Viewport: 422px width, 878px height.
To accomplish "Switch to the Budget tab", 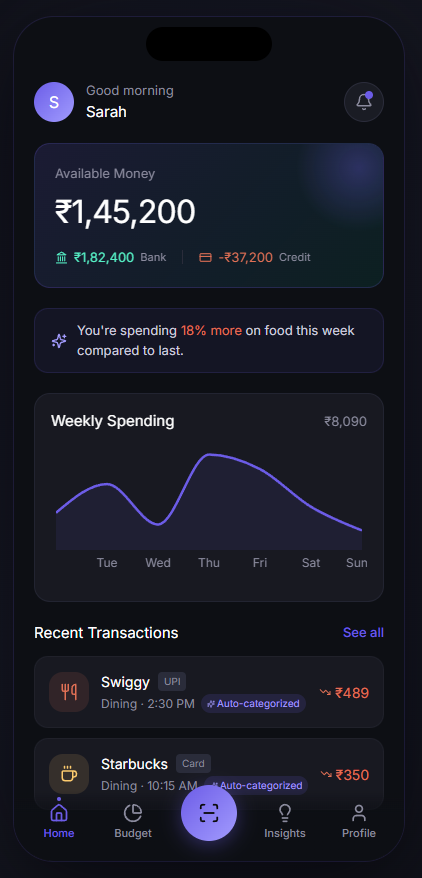I will 133,821.
